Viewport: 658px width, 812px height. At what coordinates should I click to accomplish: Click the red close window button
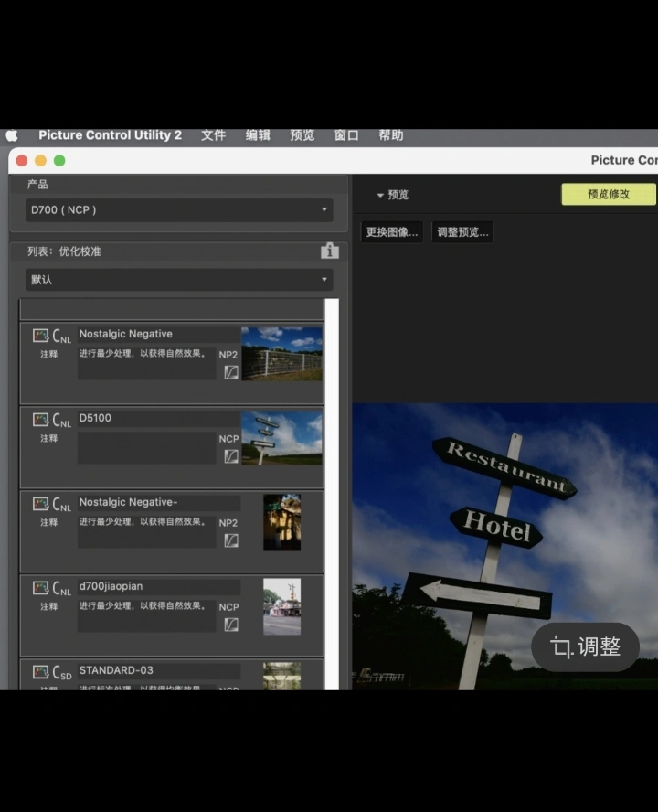pyautogui.click(x=22, y=161)
